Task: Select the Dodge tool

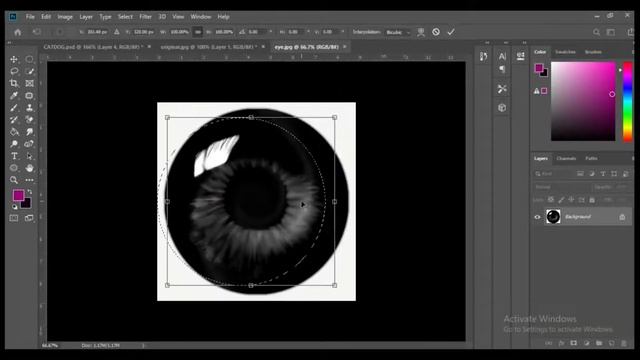Action: click(14, 144)
